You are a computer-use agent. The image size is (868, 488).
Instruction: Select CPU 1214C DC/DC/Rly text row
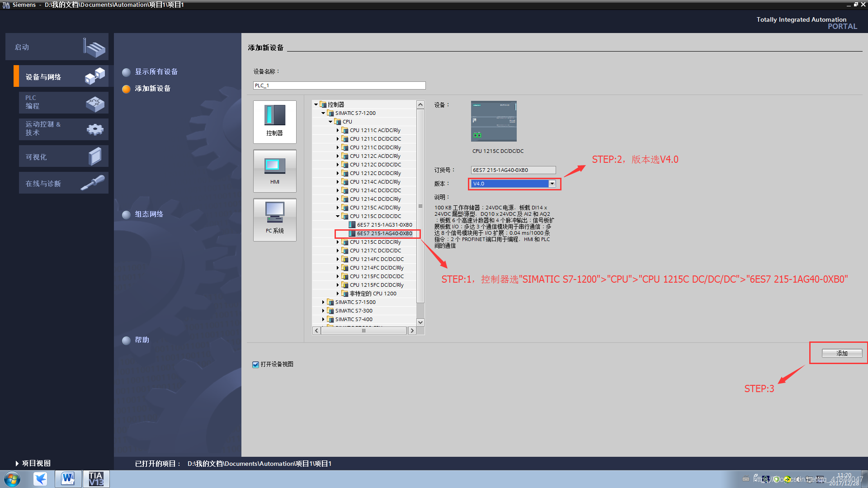click(x=375, y=199)
